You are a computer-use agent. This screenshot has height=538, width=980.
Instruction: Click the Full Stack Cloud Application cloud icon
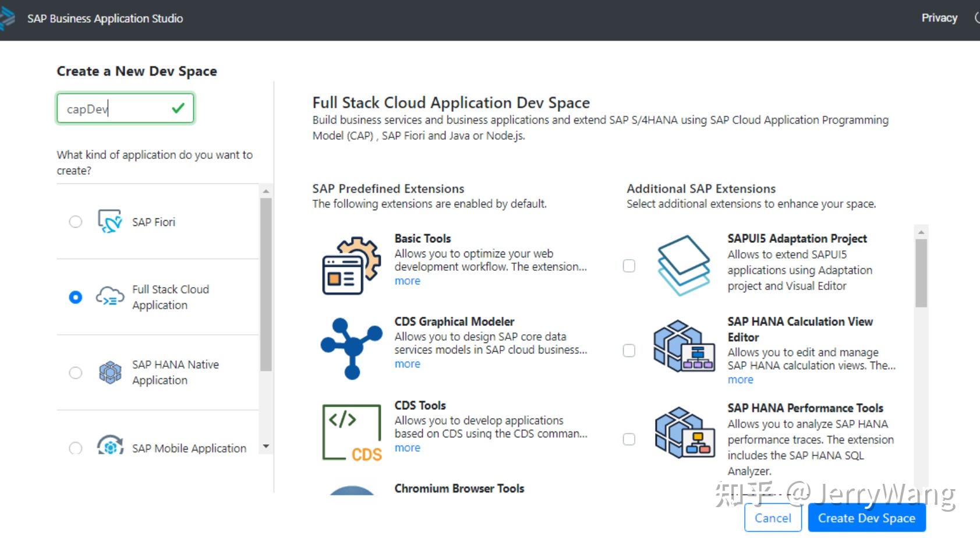(108, 297)
